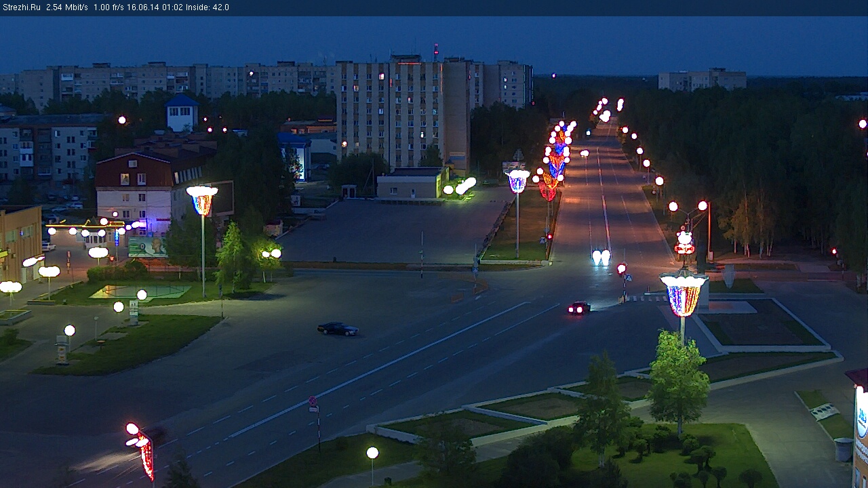Click the Strezhi.Ru overlay label

pyautogui.click(x=22, y=7)
